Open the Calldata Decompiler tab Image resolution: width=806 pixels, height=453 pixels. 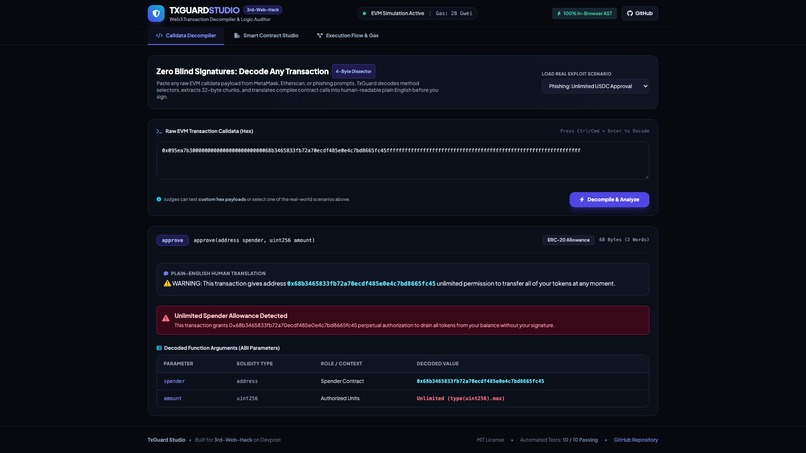[x=186, y=35]
